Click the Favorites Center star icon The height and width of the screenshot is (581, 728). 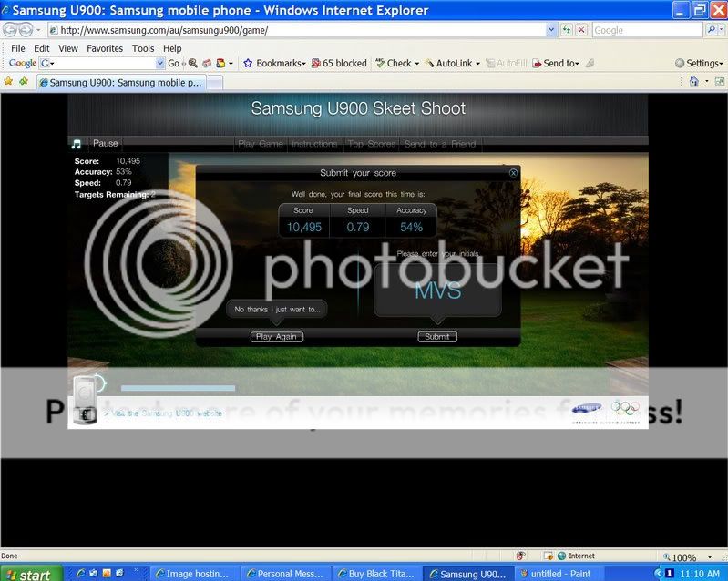pos(8,82)
